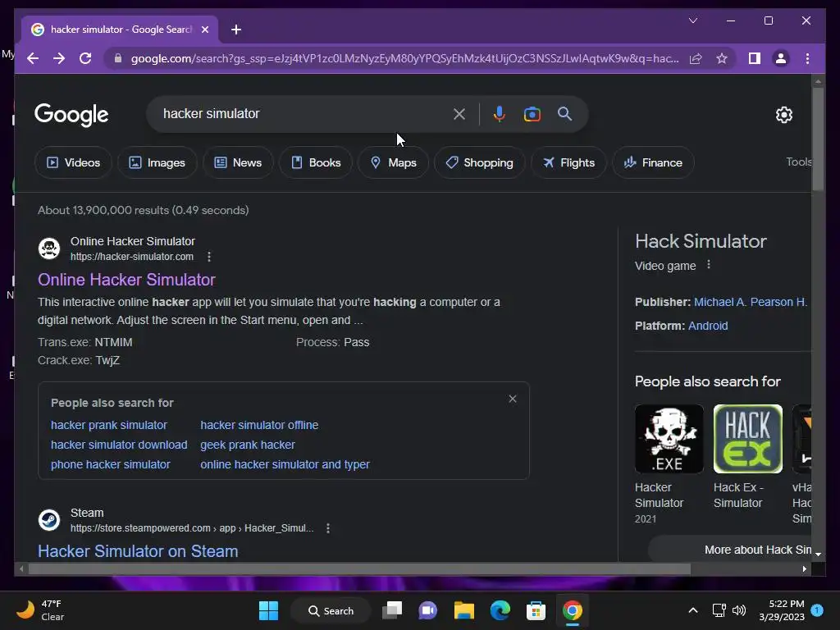Switch to Books results
This screenshot has width=840, height=630.
(316, 162)
